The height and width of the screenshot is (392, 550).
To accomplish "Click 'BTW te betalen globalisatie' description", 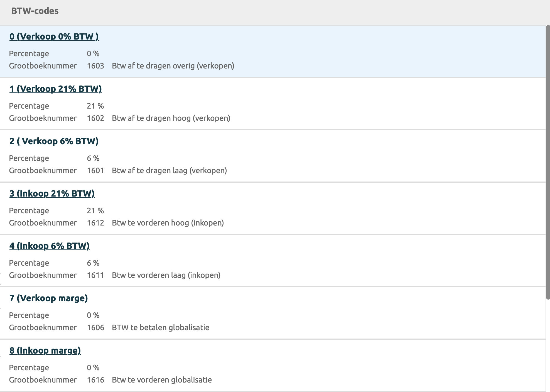I will tap(161, 328).
